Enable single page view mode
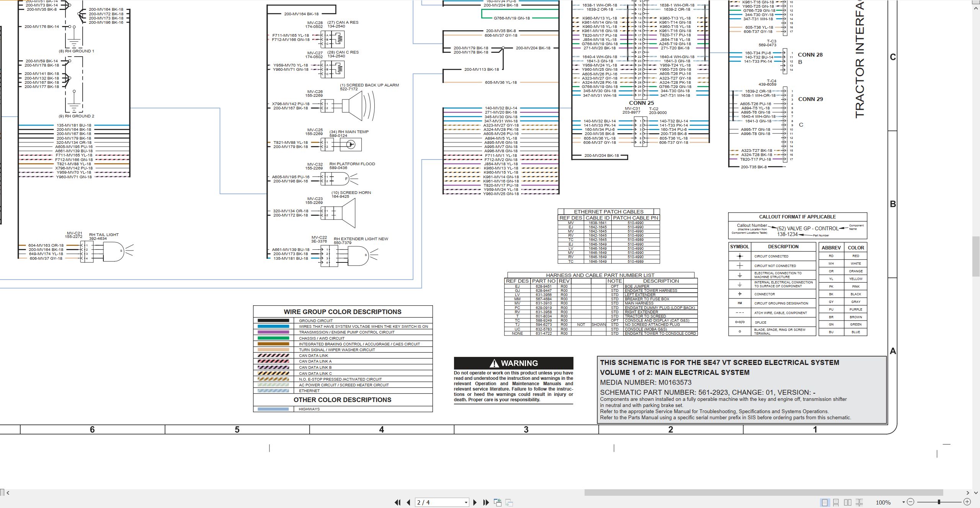Image resolution: width=980 pixels, height=508 pixels. click(825, 502)
